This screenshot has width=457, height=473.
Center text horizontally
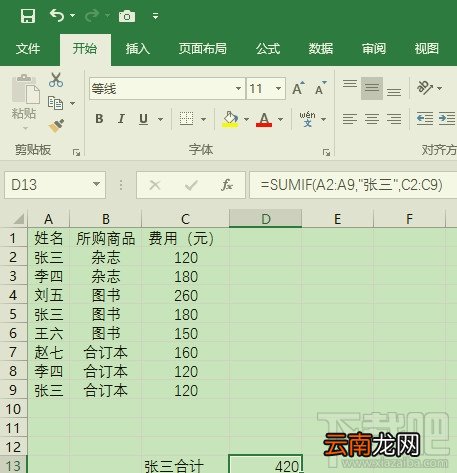(372, 119)
